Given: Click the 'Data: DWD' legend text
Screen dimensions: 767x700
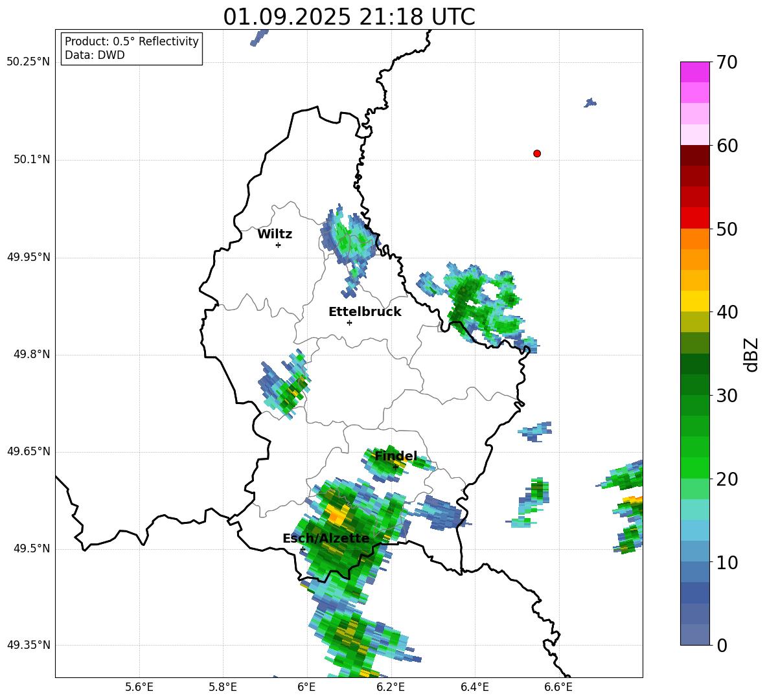Looking at the screenshot, I should [x=95, y=55].
